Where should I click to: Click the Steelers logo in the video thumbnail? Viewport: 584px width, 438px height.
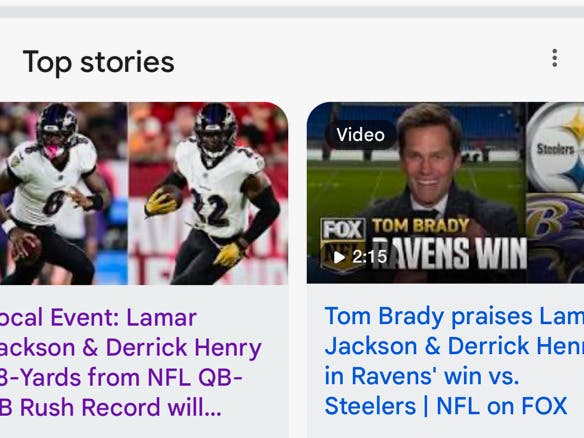pyautogui.click(x=556, y=147)
